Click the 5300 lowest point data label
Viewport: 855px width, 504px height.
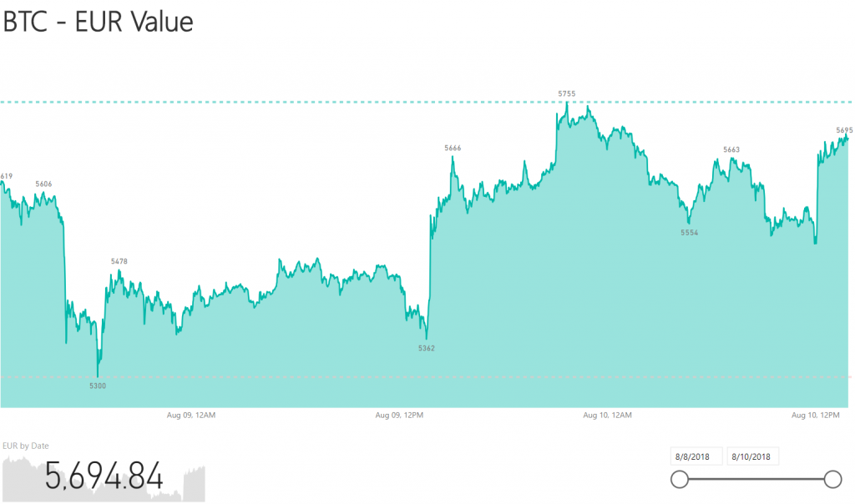pyautogui.click(x=98, y=386)
